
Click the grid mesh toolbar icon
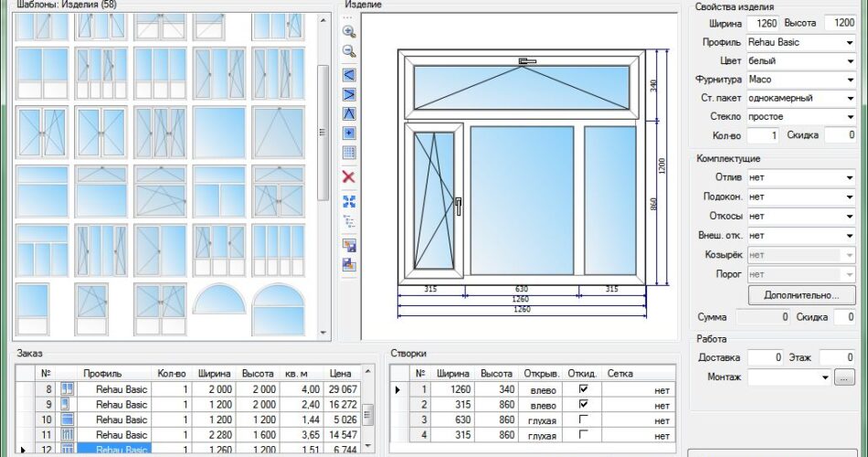(x=348, y=153)
